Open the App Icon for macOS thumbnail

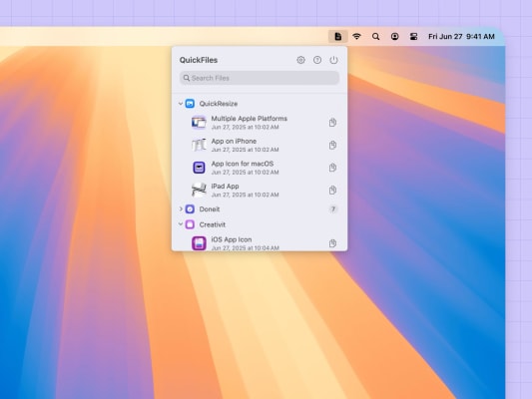click(x=199, y=168)
